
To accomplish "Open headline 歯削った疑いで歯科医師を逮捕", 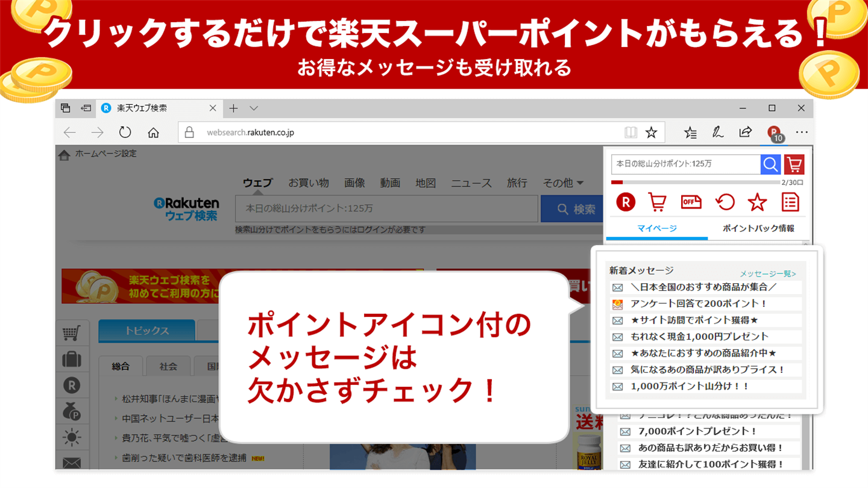I will 184,458.
